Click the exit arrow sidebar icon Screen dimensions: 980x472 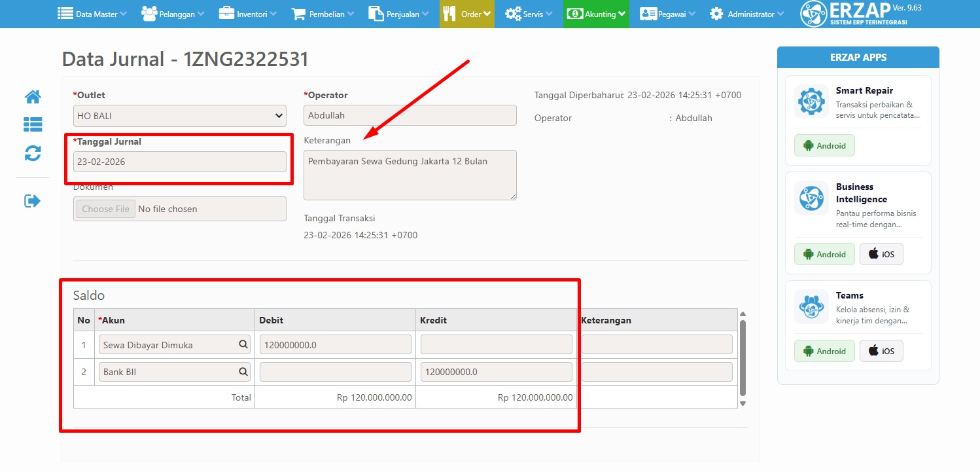coord(33,201)
